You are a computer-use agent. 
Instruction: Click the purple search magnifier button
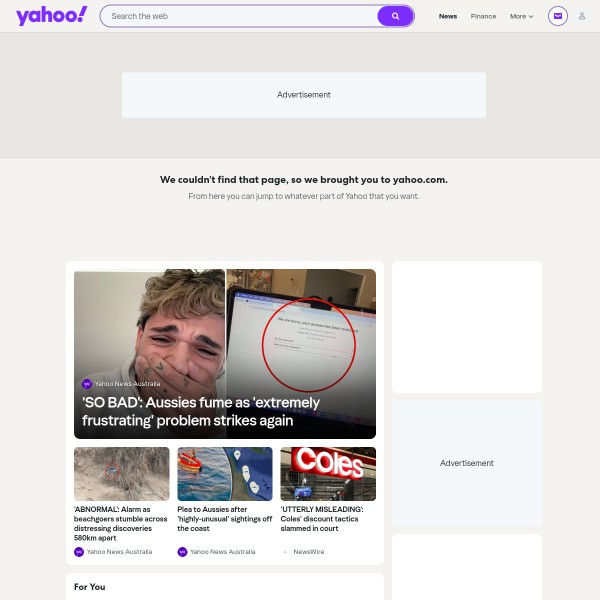click(395, 16)
